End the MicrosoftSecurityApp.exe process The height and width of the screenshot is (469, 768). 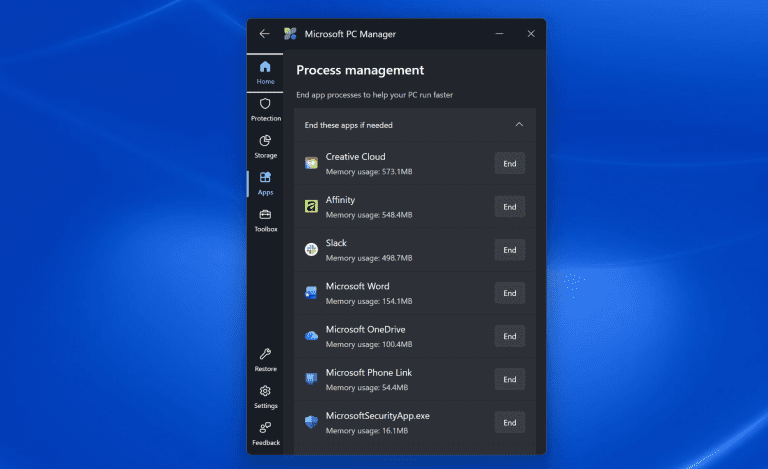click(x=509, y=422)
